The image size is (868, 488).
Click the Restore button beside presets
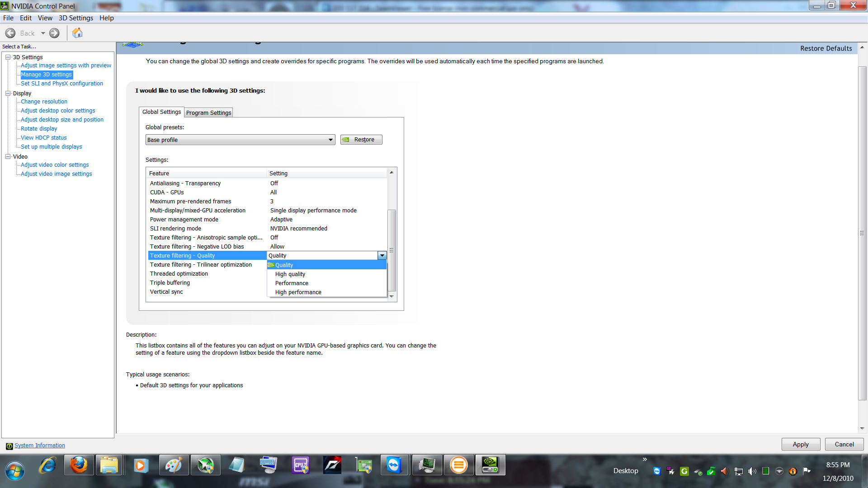(361, 140)
